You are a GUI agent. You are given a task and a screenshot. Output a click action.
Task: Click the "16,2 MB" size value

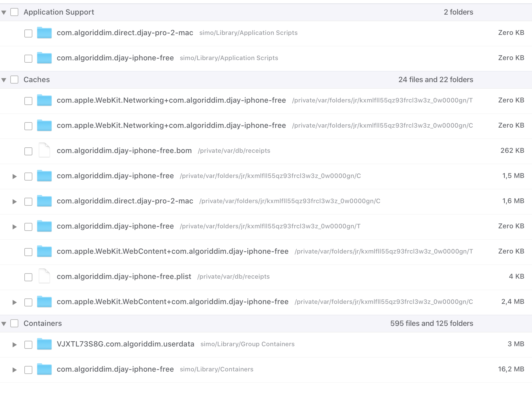coord(511,369)
